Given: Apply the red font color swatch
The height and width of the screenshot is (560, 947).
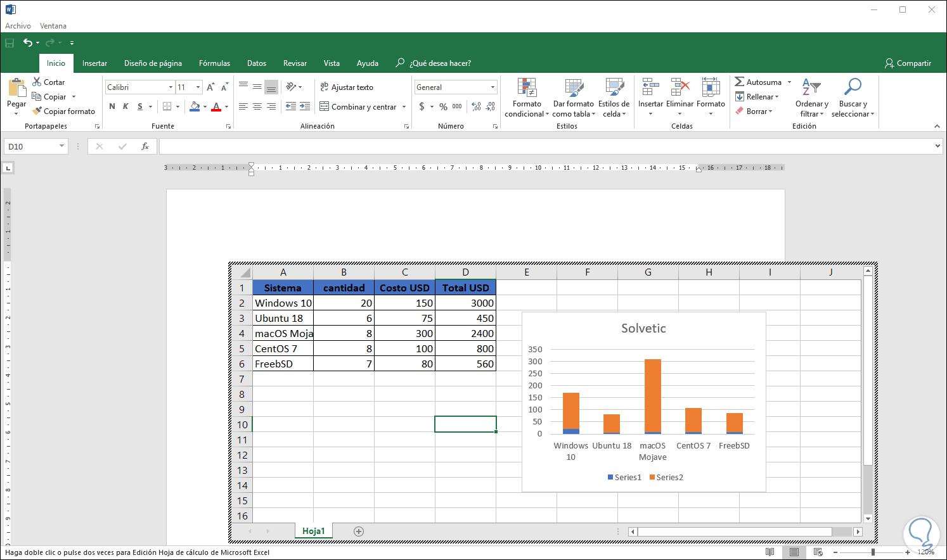Looking at the screenshot, I should click(216, 106).
